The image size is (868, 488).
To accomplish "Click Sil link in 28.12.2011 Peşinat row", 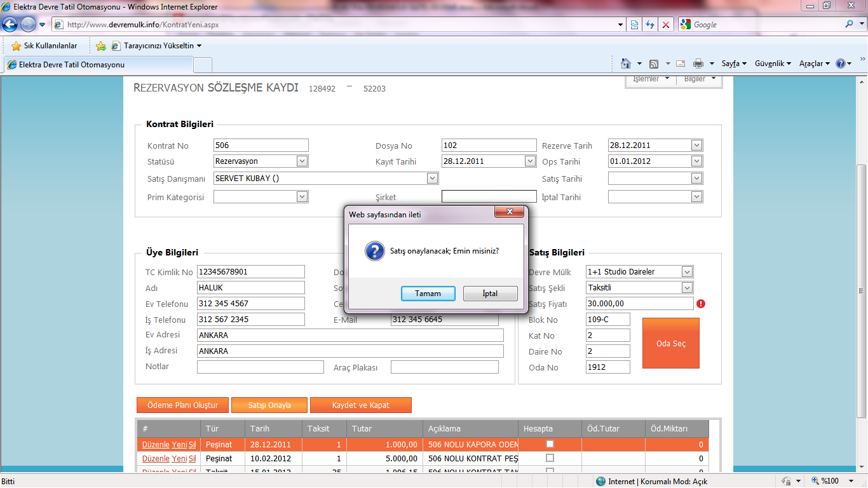I will (x=192, y=445).
